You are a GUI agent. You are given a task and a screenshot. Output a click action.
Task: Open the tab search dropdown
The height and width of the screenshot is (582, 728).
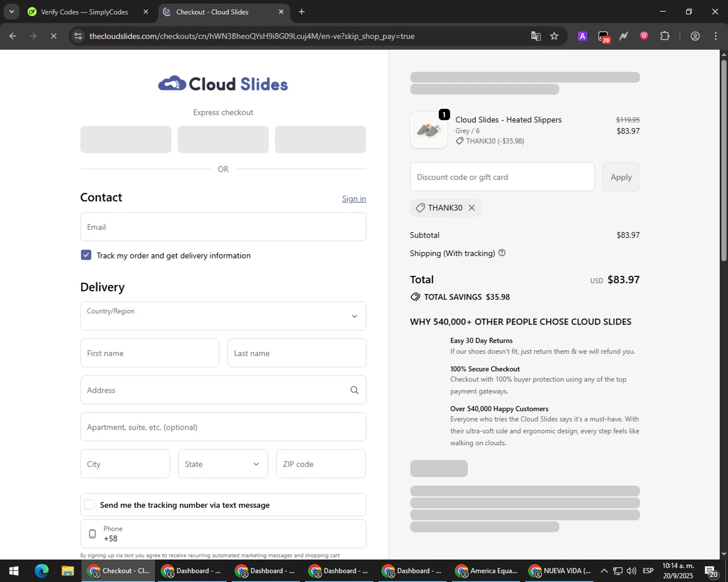coord(11,12)
